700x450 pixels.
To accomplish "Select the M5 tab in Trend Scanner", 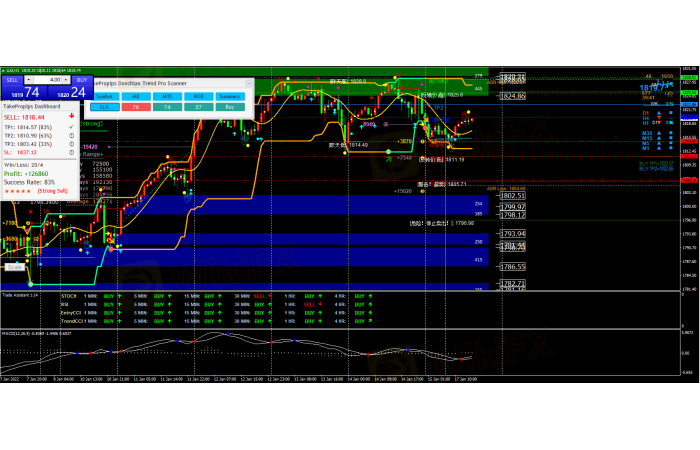I will click(x=135, y=96).
